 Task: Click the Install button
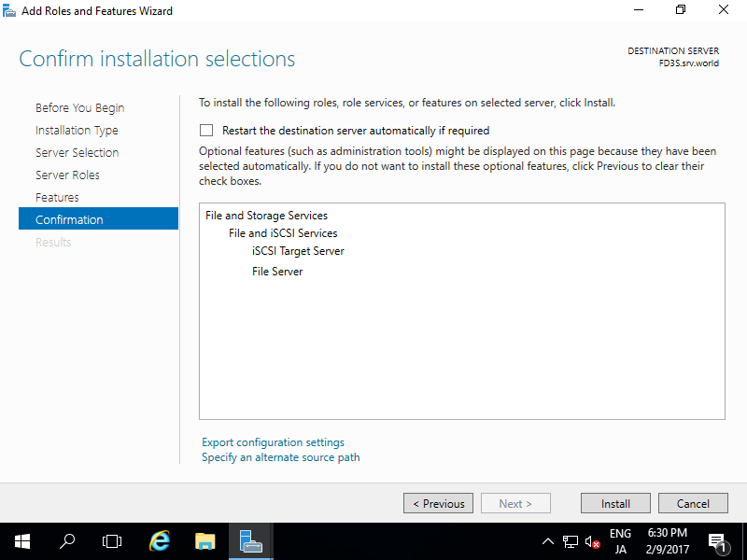point(615,503)
